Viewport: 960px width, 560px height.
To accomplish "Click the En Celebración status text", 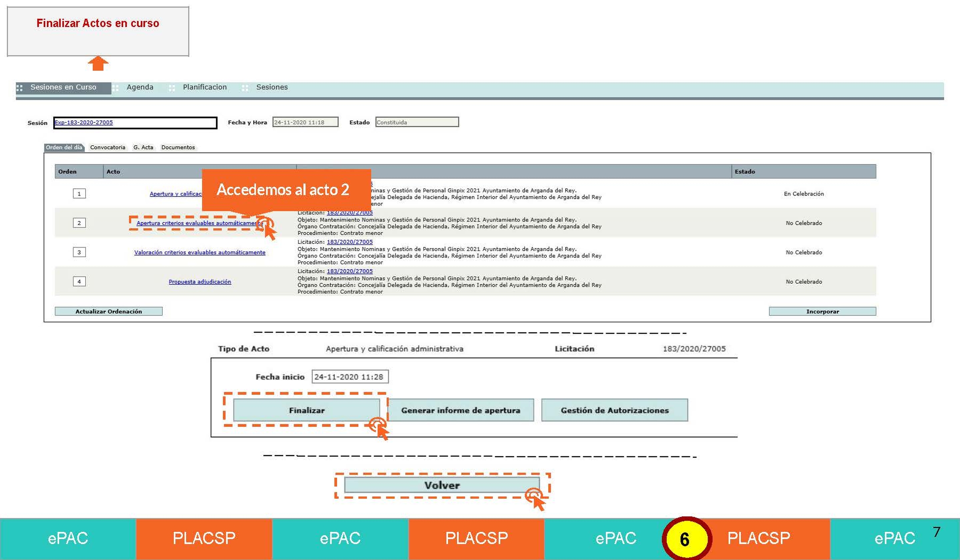I will 804,194.
